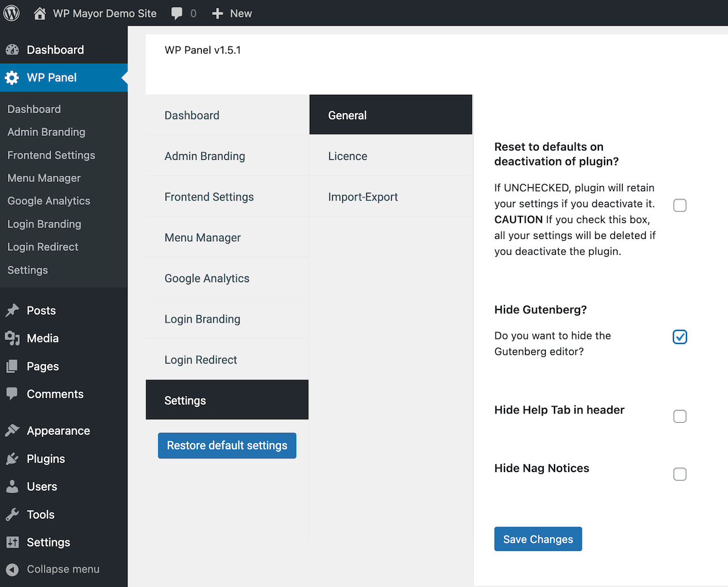
Task: Click the WP Panel v1.5.1 header text
Action: coord(203,50)
